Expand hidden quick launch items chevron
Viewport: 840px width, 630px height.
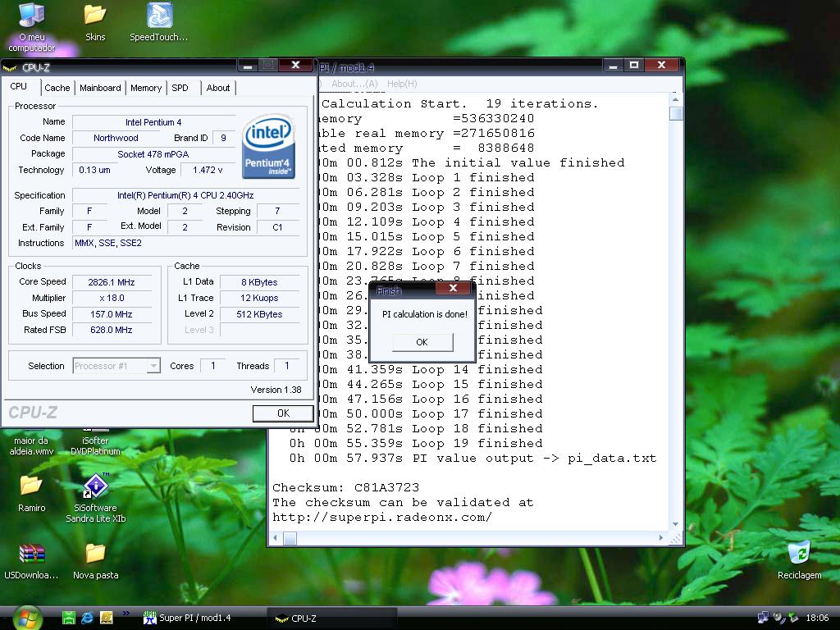(x=126, y=613)
